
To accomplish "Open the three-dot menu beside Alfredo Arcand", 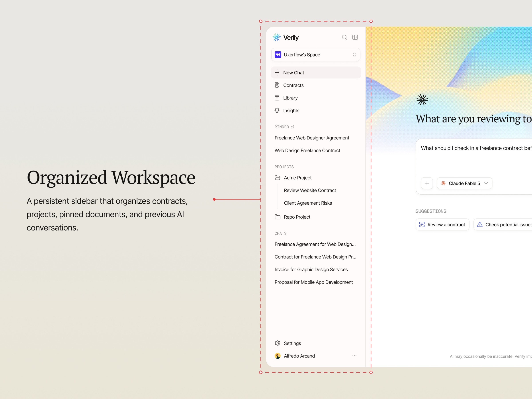I will pos(354,356).
